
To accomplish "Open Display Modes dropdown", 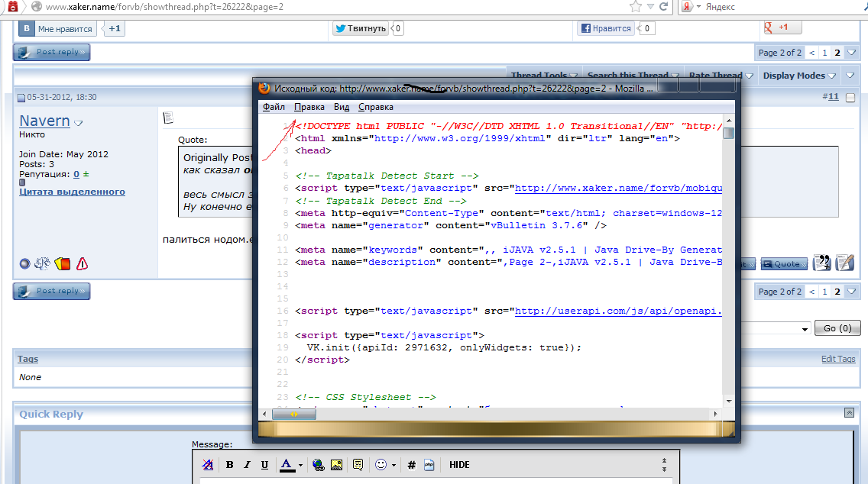I will click(798, 76).
